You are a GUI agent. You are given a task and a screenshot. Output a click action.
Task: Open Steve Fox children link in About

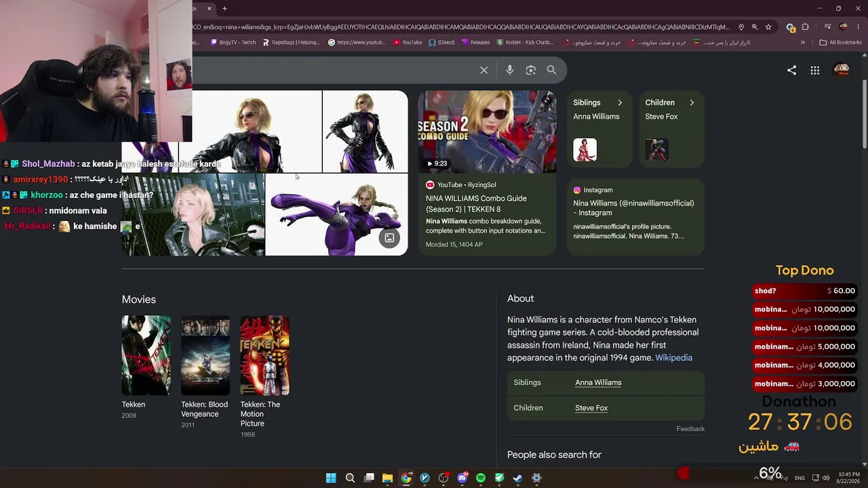pyautogui.click(x=591, y=408)
